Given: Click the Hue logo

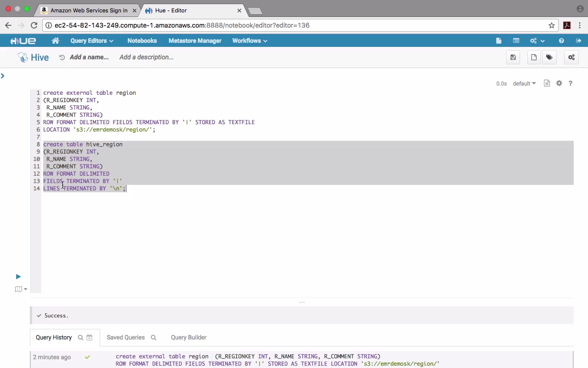Looking at the screenshot, I should (23, 41).
